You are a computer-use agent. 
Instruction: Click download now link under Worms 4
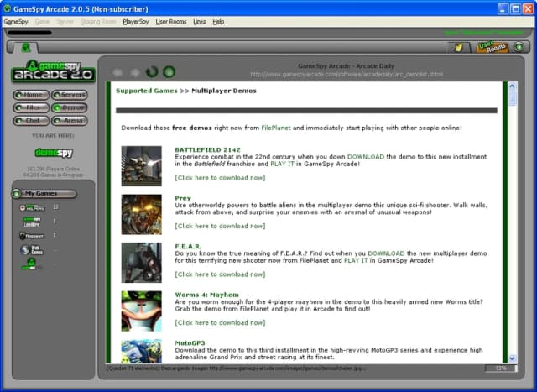(220, 322)
